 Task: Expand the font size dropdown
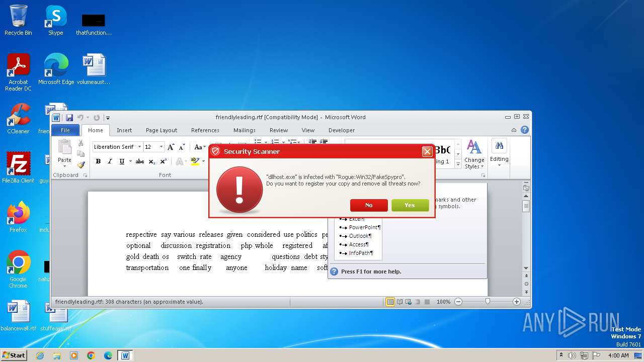[161, 147]
